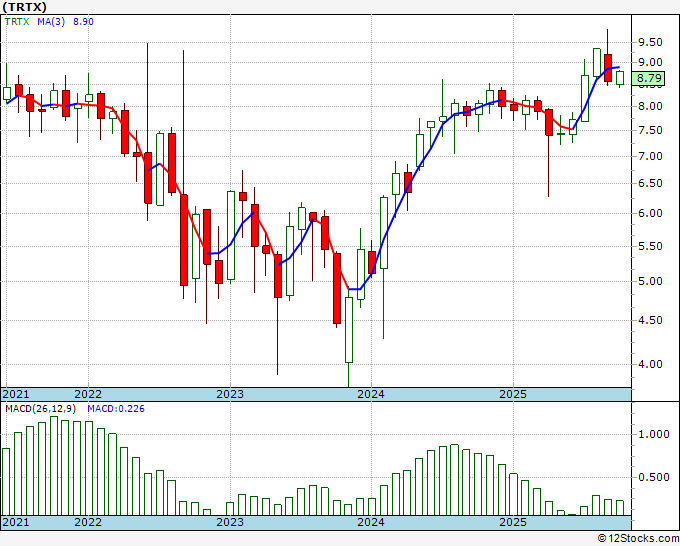
Task: Click 2022 on the MACD panel time axis
Action: tap(88, 522)
